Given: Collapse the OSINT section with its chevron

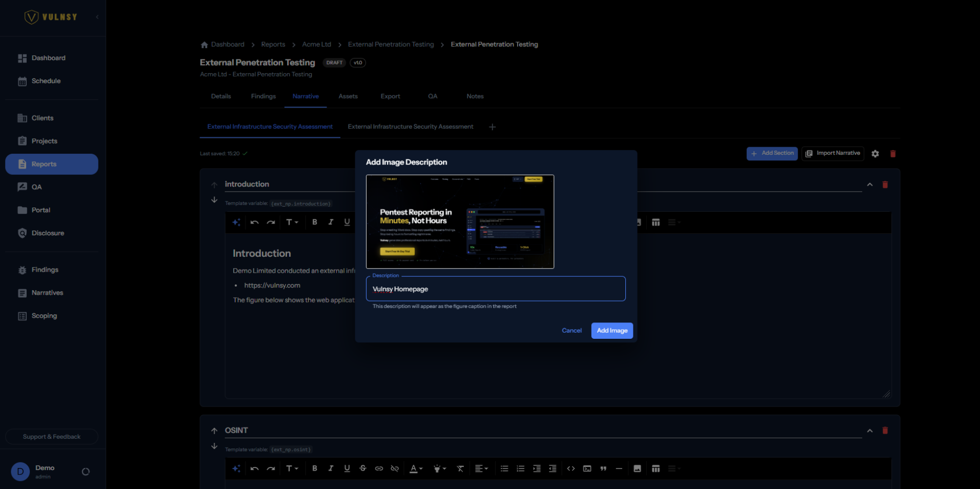Looking at the screenshot, I should pos(870,431).
